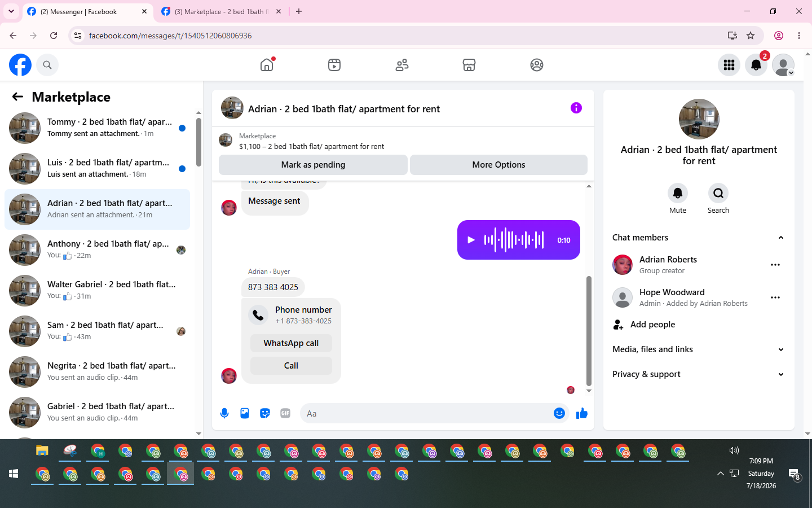Open the Friends icon in top navigation
The width and height of the screenshot is (812, 508).
402,65
